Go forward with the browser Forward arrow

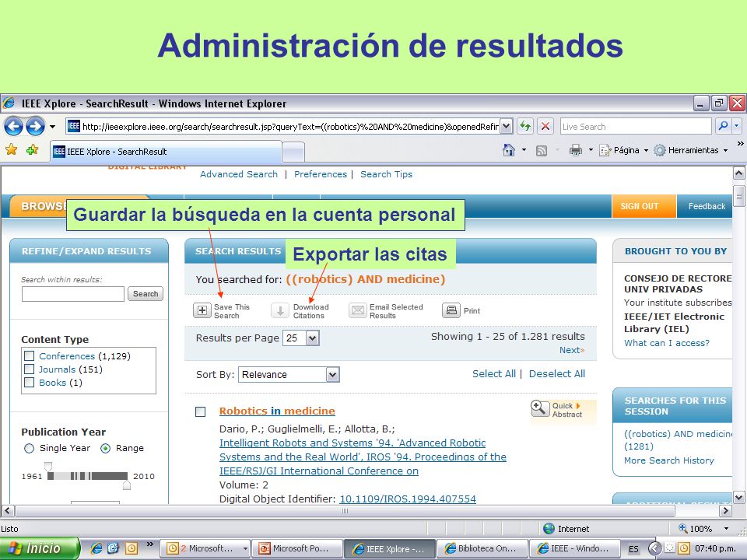coord(35,127)
